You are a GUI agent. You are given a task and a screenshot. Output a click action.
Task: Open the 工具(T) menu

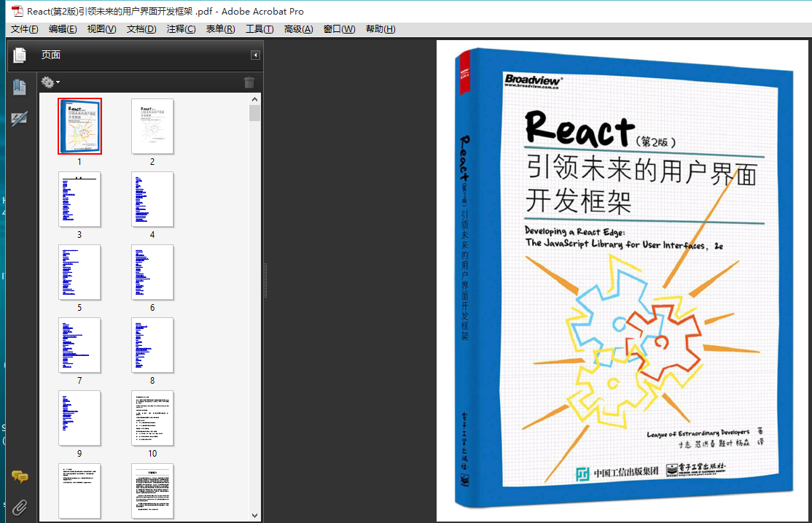259,29
